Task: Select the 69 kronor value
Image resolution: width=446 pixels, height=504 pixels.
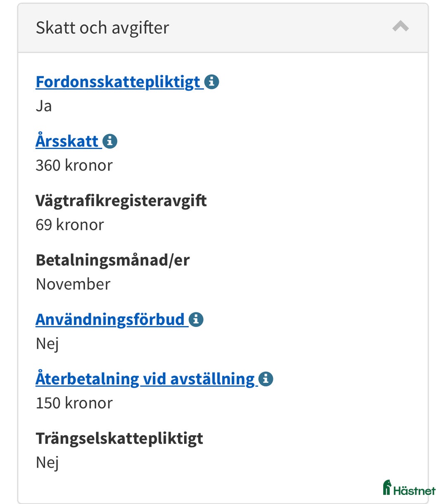Action: [x=70, y=225]
